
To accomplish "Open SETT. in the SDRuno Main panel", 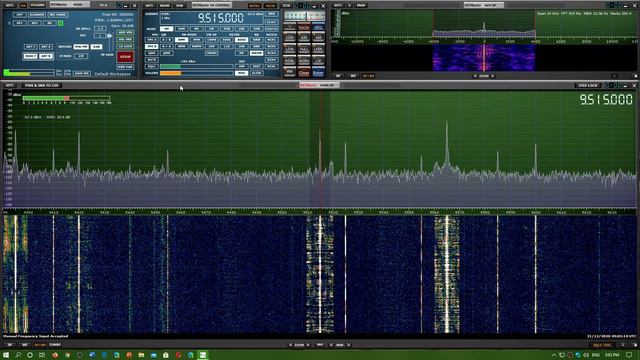I will point(10,5).
